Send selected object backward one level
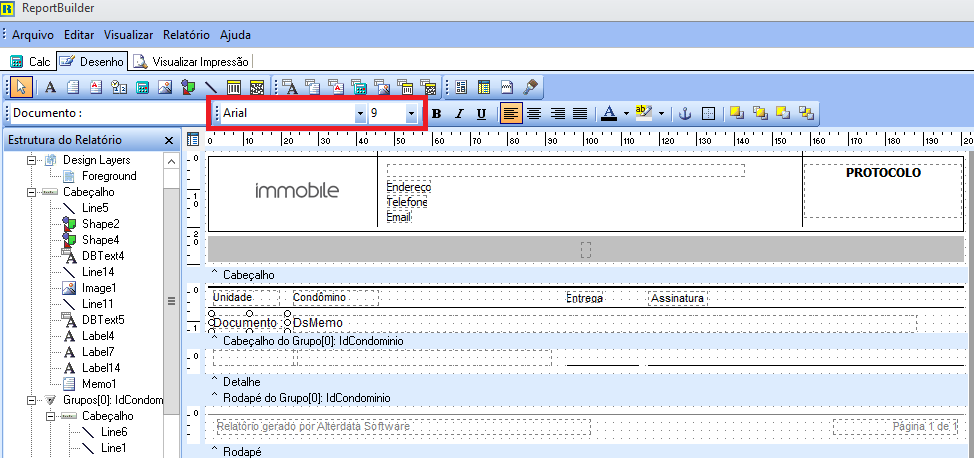Viewport: 974px width, 458px height. [806, 113]
